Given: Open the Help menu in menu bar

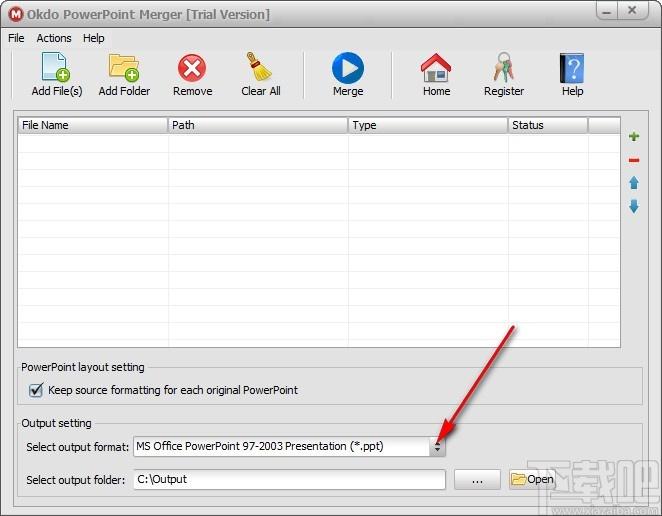Looking at the screenshot, I should 93,38.
